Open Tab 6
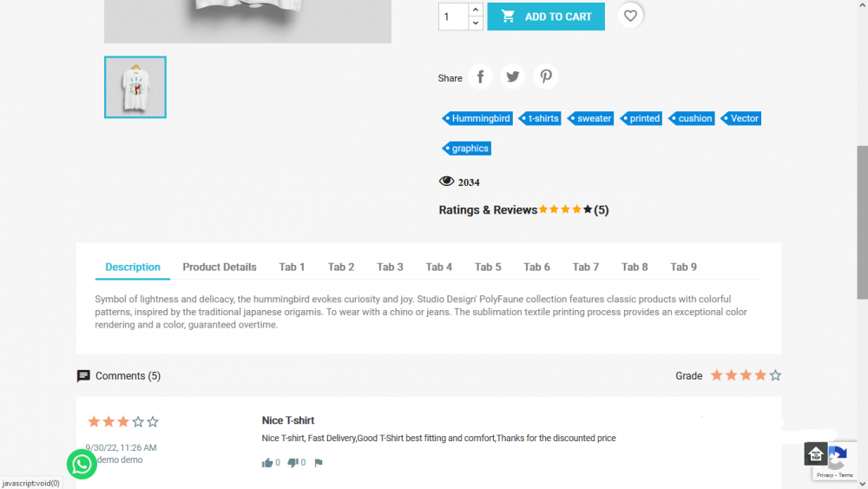This screenshot has height=489, width=868. (x=536, y=267)
